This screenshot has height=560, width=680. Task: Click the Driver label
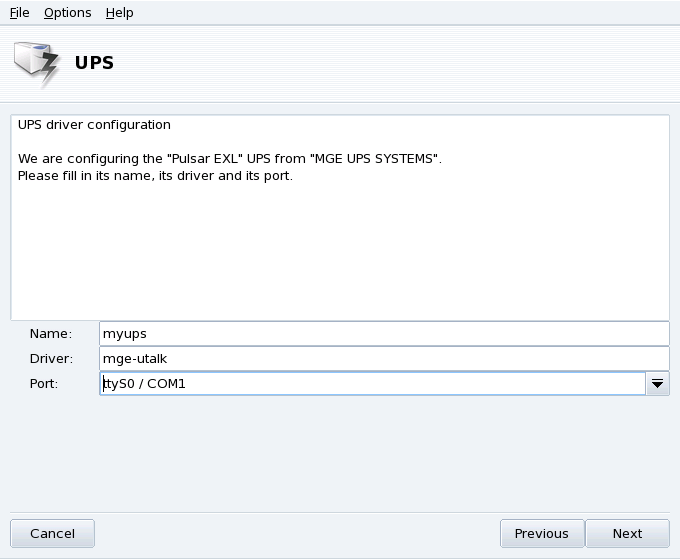pyautogui.click(x=51, y=359)
